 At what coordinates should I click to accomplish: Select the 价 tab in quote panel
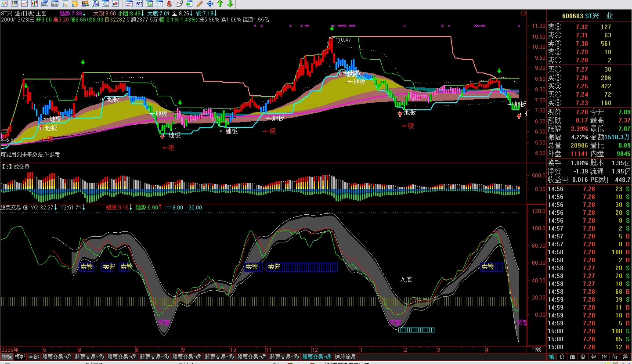click(562, 357)
